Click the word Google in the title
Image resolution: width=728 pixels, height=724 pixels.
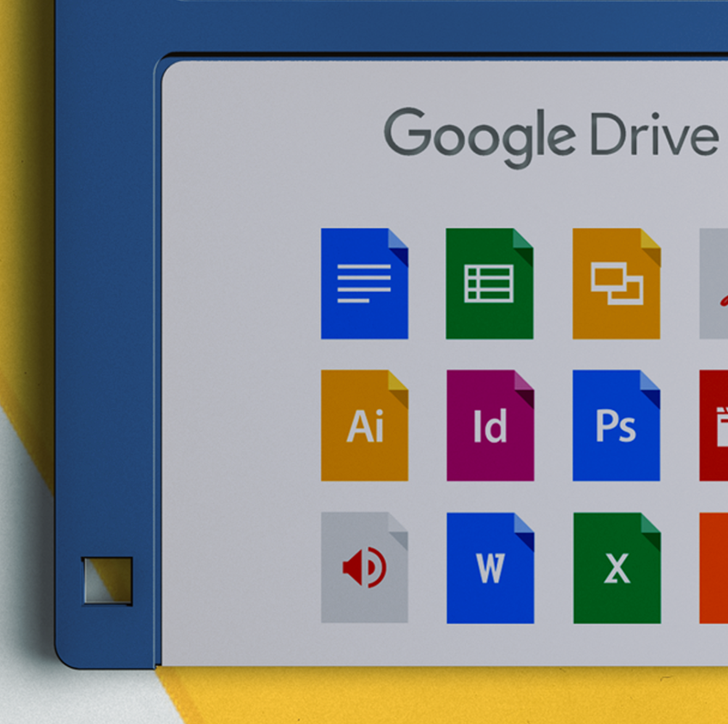[x=479, y=136]
